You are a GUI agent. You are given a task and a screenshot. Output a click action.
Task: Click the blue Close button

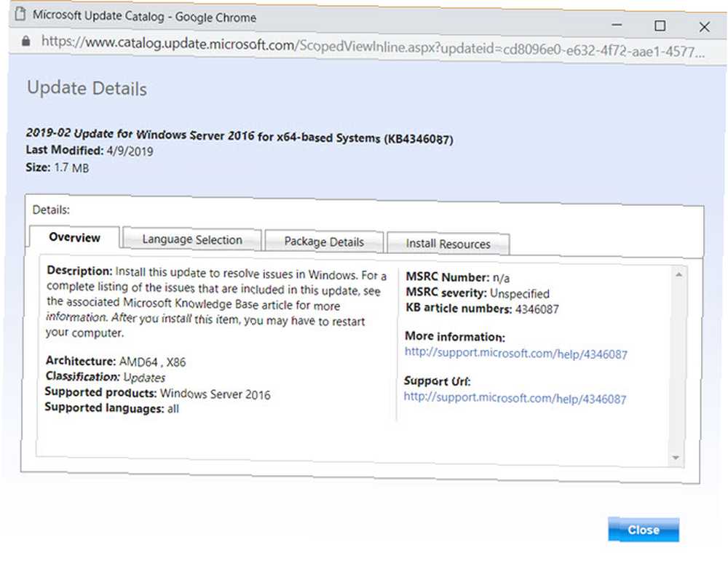coord(644,530)
